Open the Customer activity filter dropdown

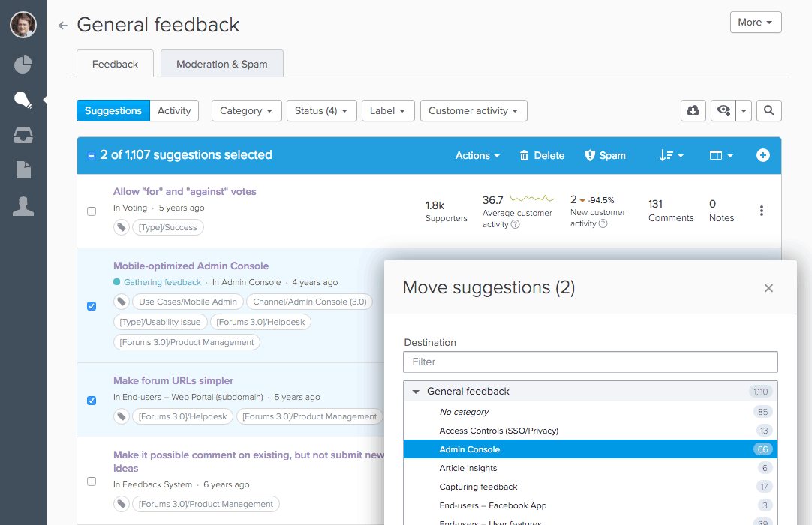(x=474, y=110)
